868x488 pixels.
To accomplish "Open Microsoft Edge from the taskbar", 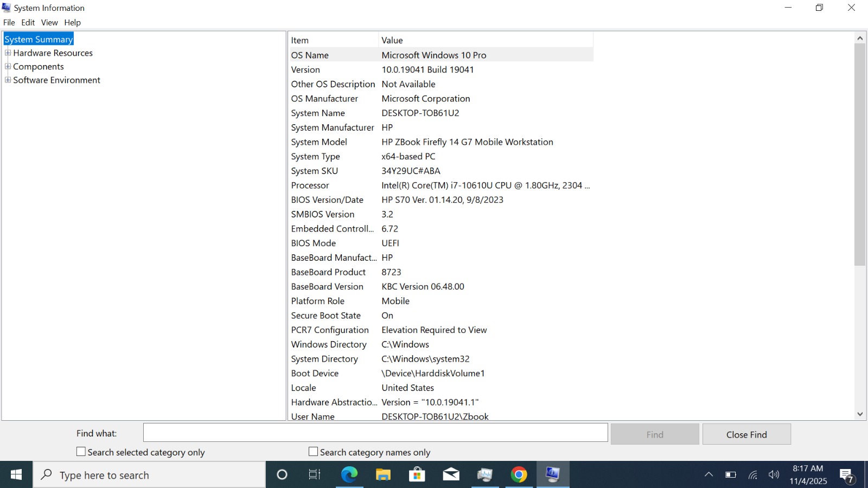I will coord(349,475).
